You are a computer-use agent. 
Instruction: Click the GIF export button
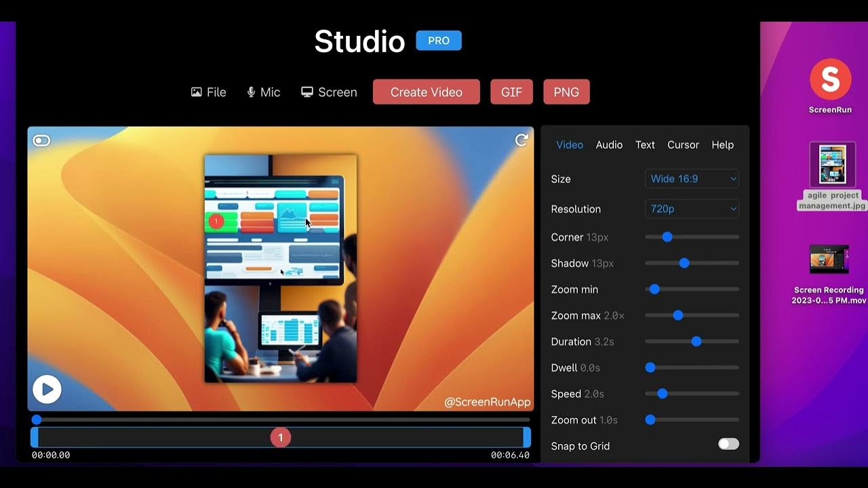point(511,92)
